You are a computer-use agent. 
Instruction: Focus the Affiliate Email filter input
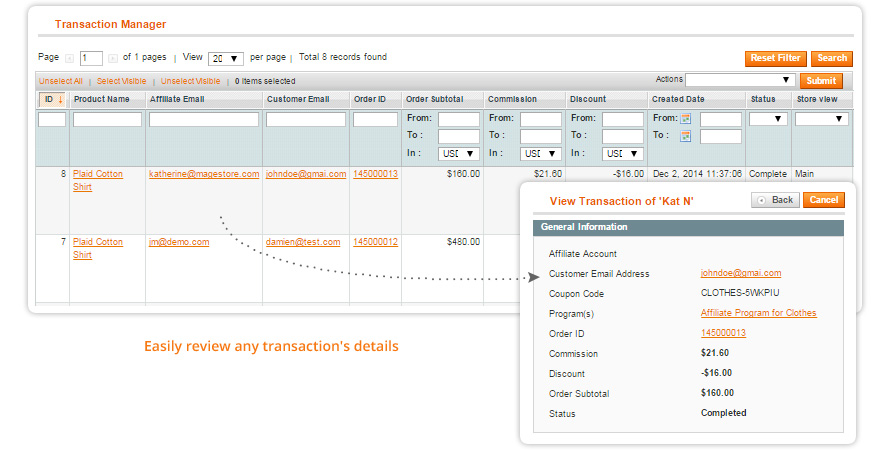[204, 119]
